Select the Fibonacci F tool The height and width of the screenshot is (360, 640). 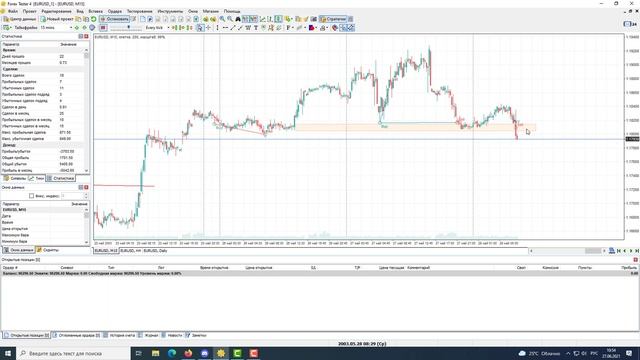(288, 28)
